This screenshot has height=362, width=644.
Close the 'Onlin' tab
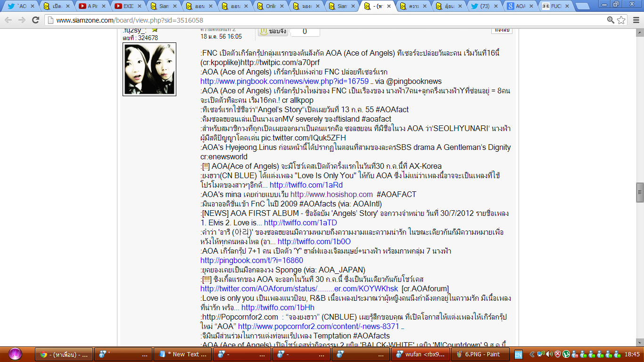click(x=282, y=7)
